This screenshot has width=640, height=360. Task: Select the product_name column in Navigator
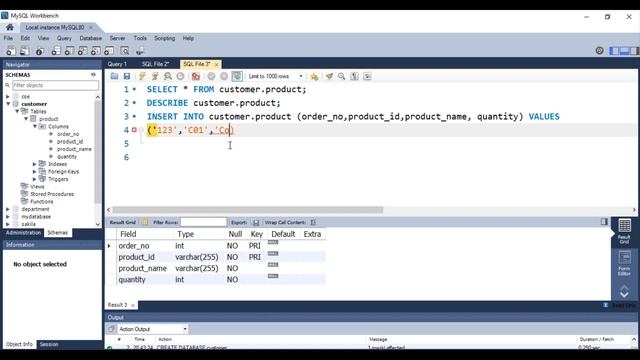74,149
